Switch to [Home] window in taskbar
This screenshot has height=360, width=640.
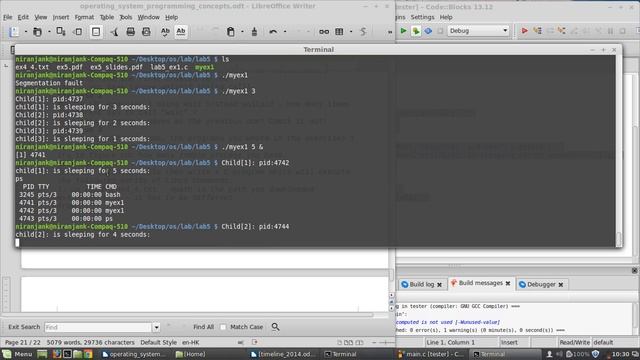pos(191,354)
